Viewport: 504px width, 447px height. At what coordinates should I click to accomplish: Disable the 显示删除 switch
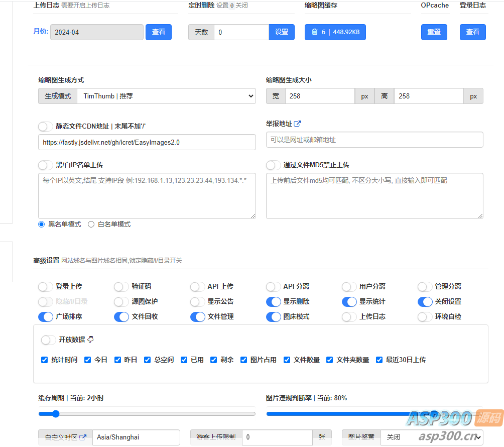point(274,302)
